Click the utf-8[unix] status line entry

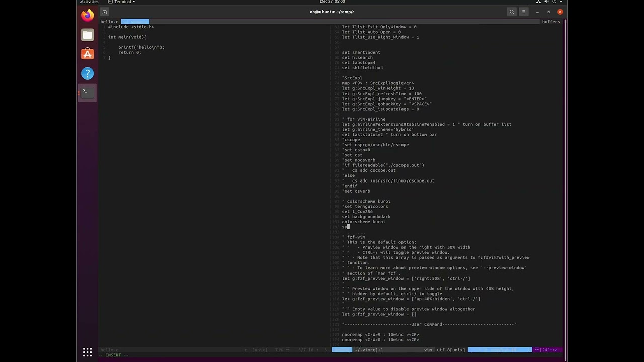coord(451,350)
